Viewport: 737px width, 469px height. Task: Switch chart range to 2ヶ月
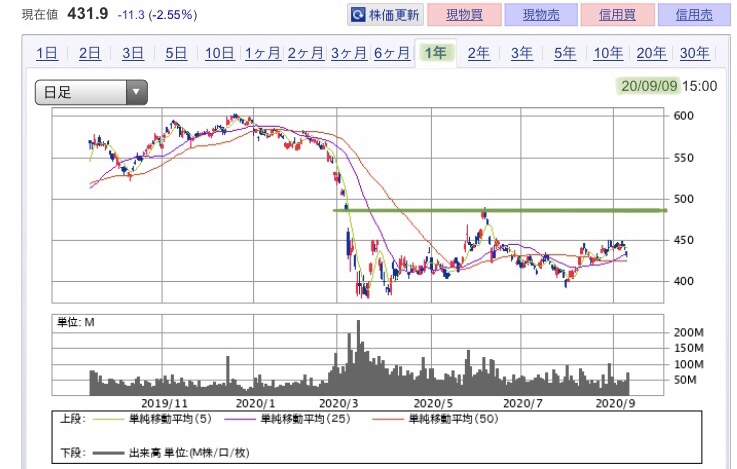[306, 53]
